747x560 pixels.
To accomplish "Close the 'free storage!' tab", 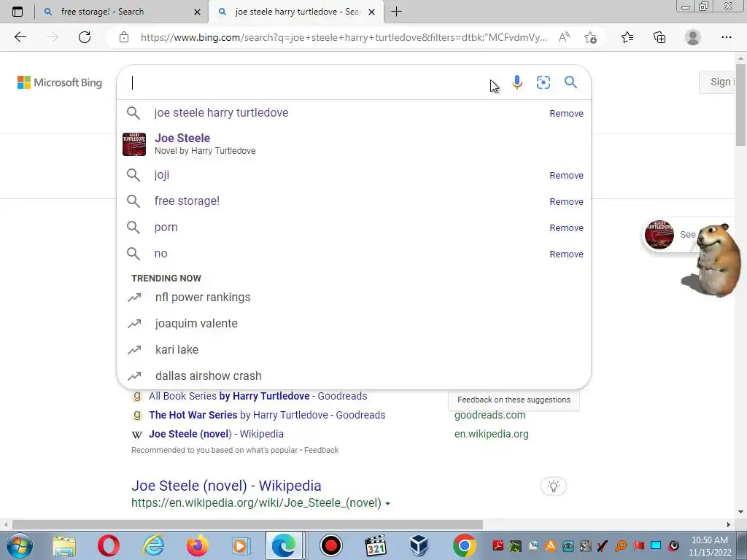I will (x=197, y=12).
